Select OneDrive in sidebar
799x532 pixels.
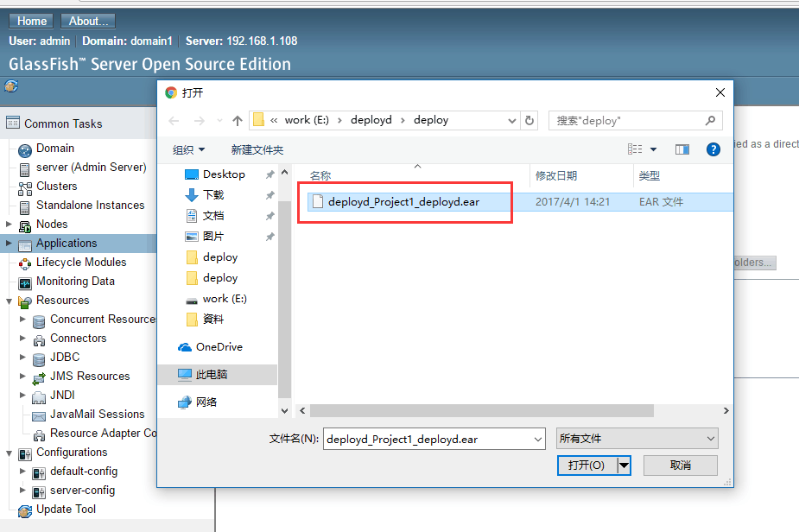219,347
